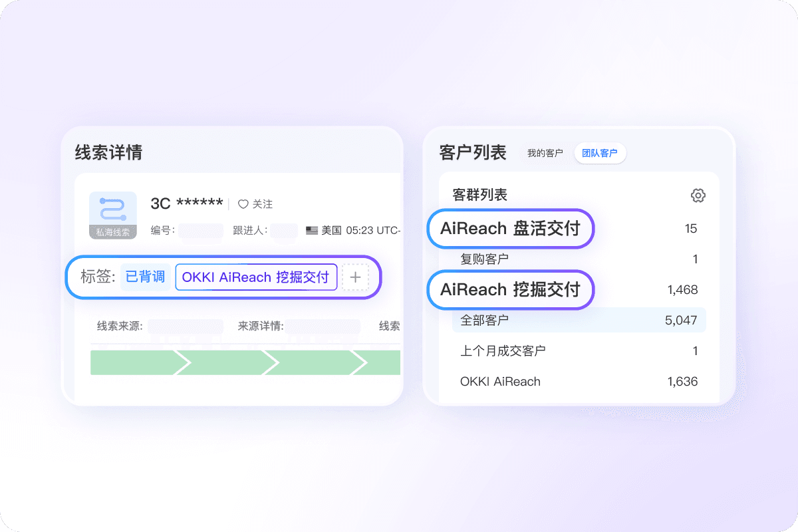This screenshot has width=798, height=532.
Task: Click the 编号 field label
Action: [163, 231]
